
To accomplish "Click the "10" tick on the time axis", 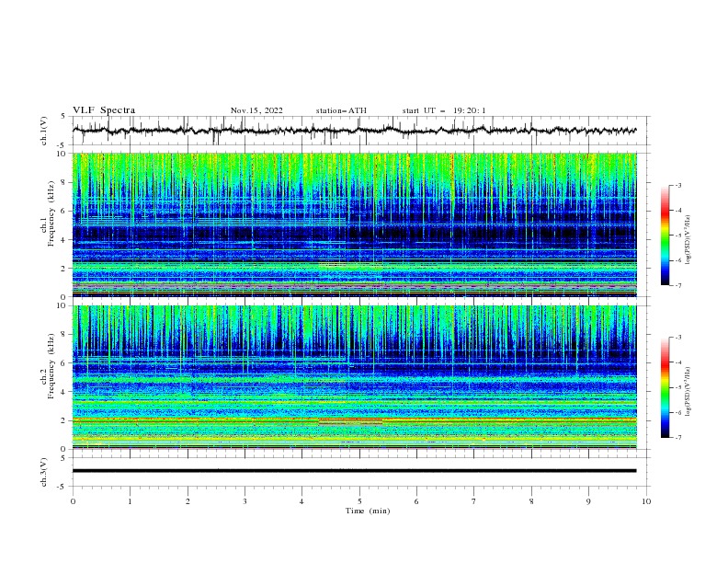I will [x=646, y=501].
